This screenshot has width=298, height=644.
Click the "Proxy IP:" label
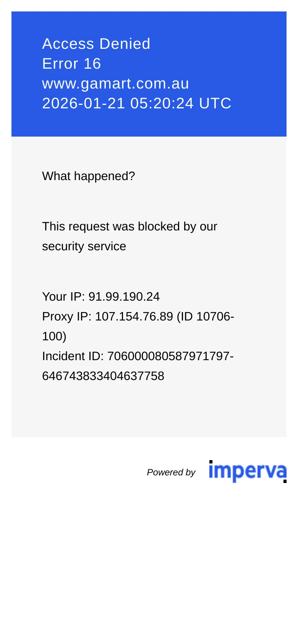pyautogui.click(x=67, y=316)
